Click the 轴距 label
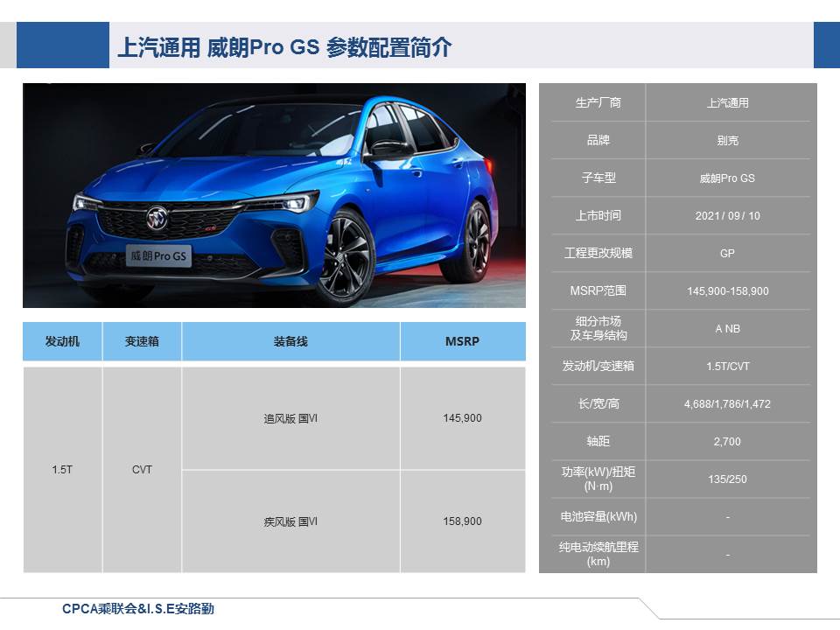840x630 pixels. point(598,441)
